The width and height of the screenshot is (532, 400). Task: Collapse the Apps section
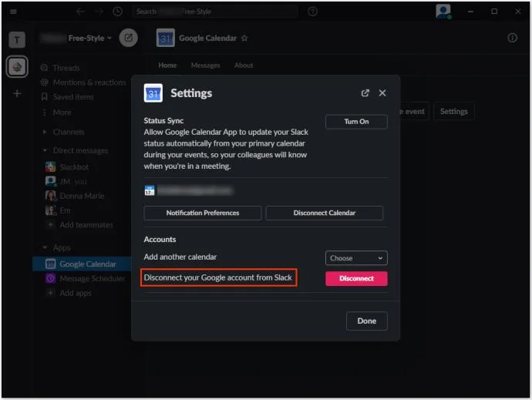coord(45,247)
